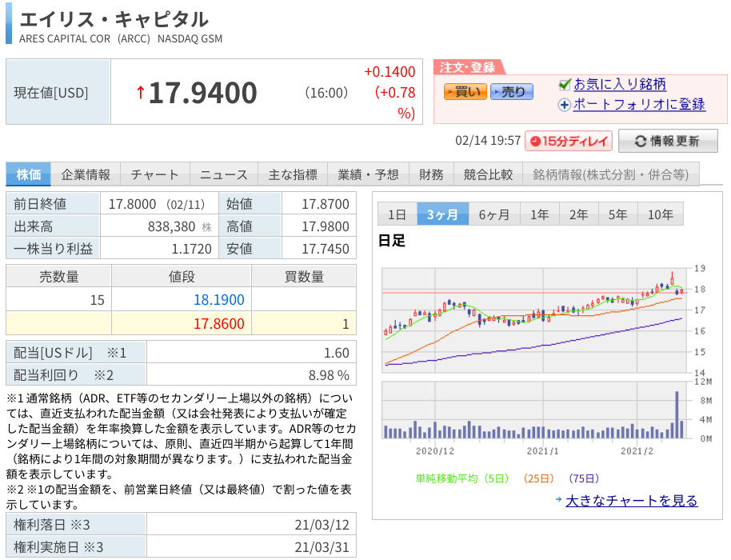The height and width of the screenshot is (560, 731).
Task: Click the small arrow icon before 大きなチャートを見る
Action: 558,499
